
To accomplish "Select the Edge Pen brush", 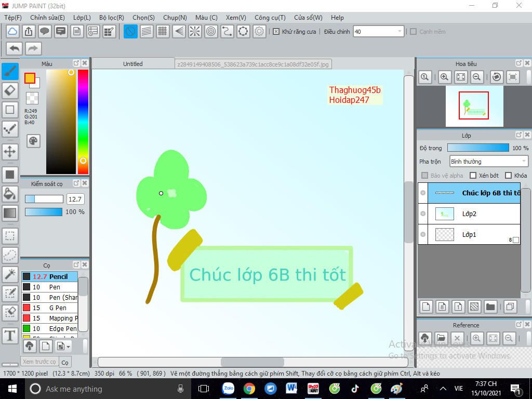I will click(x=50, y=328).
